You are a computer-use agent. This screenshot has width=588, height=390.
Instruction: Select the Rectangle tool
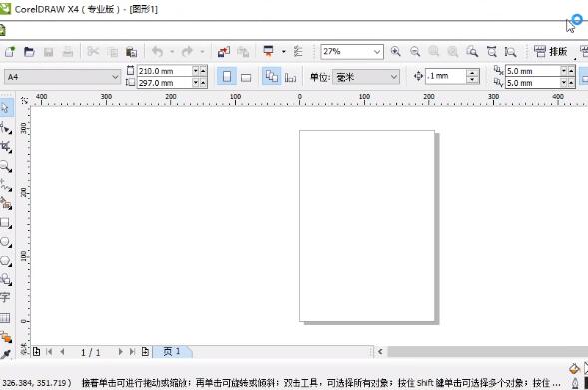tap(6, 223)
